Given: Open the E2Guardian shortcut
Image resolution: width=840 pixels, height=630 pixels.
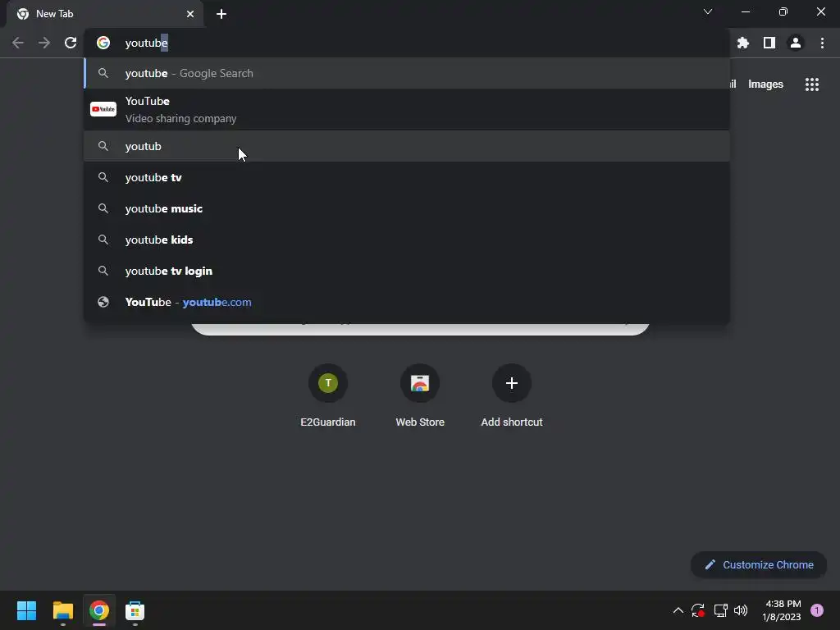Looking at the screenshot, I should (328, 395).
